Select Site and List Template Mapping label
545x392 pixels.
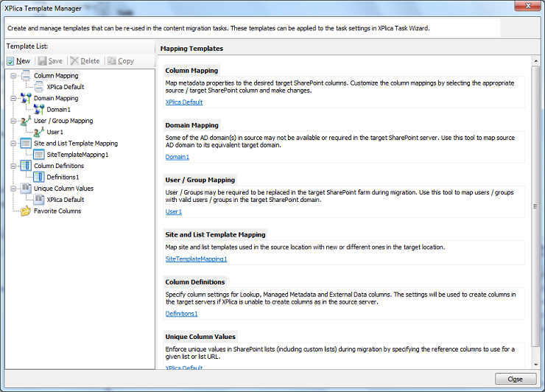76,143
